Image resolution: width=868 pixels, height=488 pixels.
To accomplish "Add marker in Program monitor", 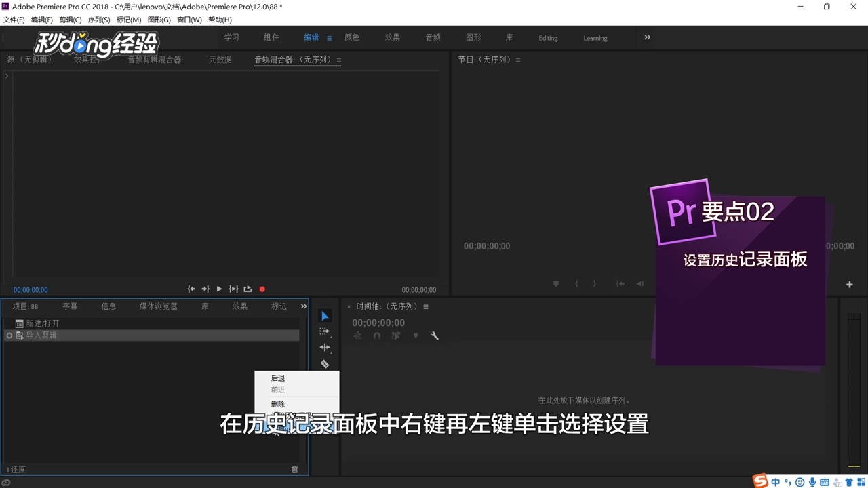I will point(556,284).
